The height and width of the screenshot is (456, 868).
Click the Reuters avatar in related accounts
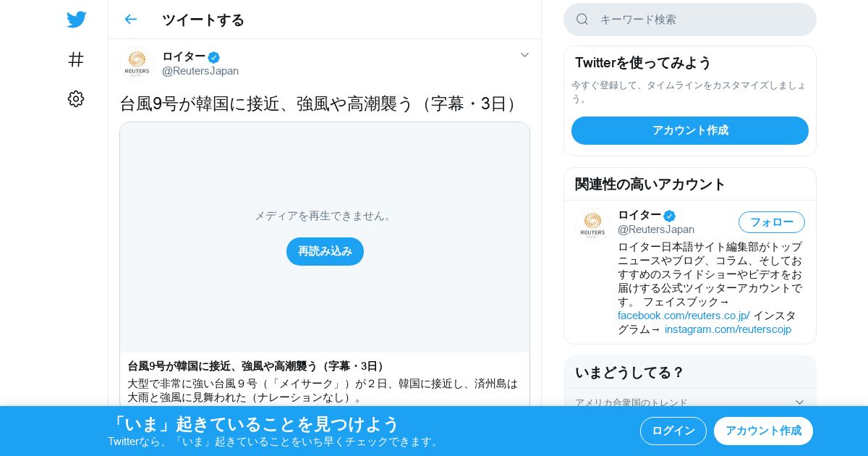(x=592, y=224)
